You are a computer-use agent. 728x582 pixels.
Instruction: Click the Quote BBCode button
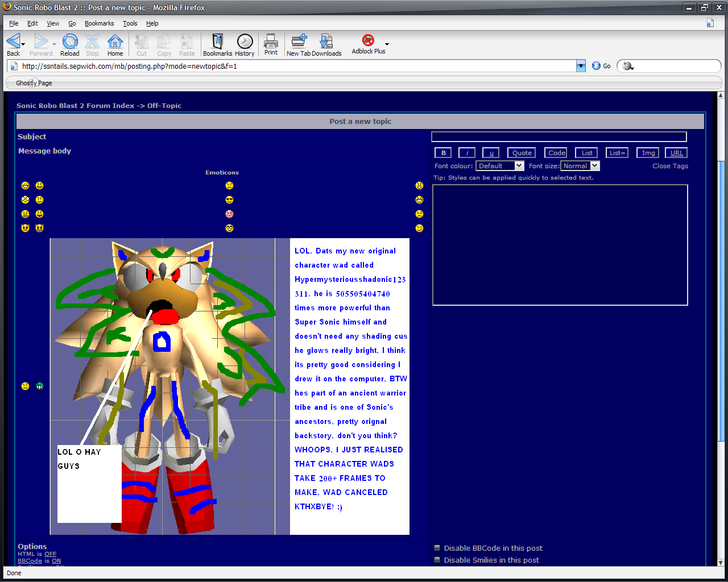[x=522, y=153]
